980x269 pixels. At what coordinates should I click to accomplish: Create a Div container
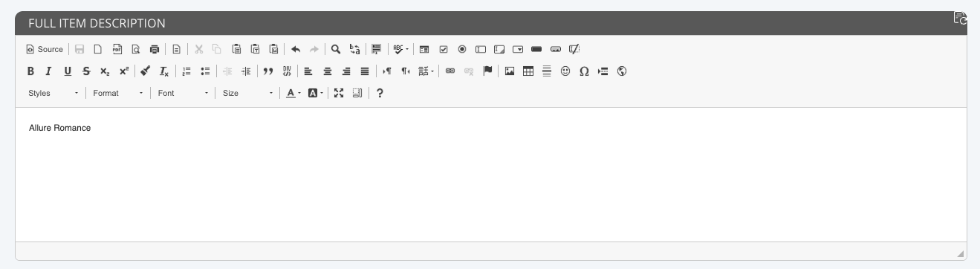(x=287, y=71)
